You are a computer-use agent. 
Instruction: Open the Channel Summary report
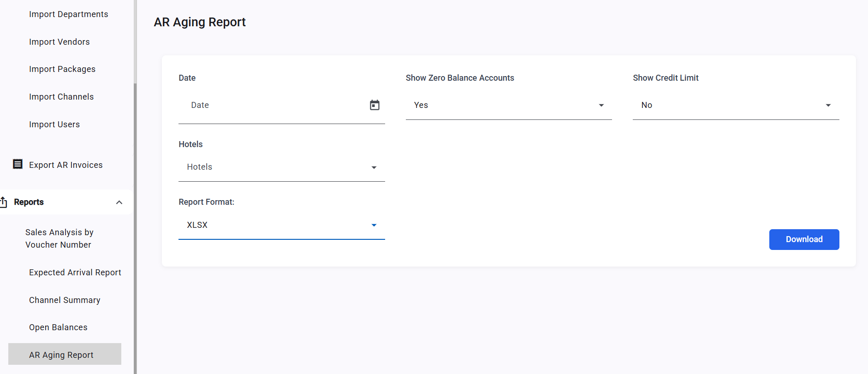tap(65, 300)
